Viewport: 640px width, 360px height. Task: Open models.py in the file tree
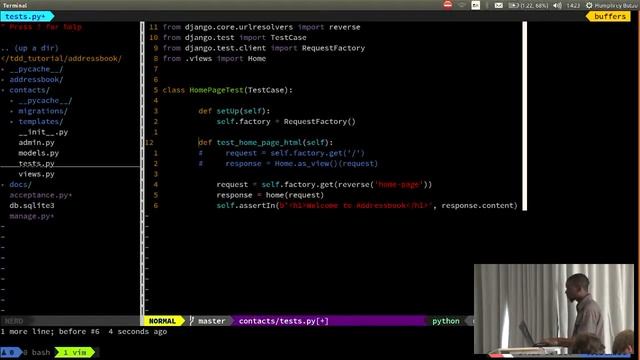[38, 153]
